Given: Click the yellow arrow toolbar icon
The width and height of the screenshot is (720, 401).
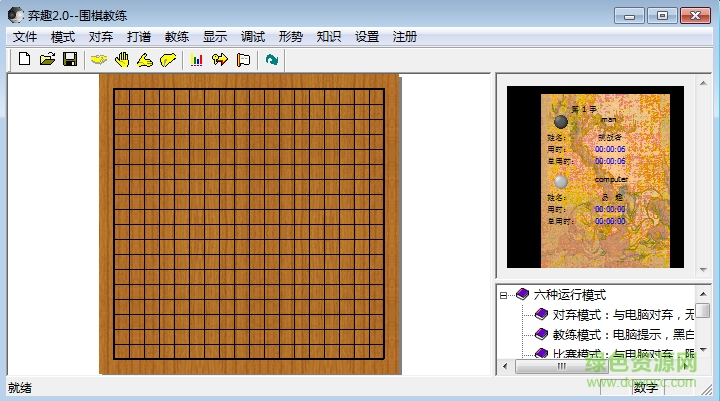Looking at the screenshot, I should [x=220, y=60].
